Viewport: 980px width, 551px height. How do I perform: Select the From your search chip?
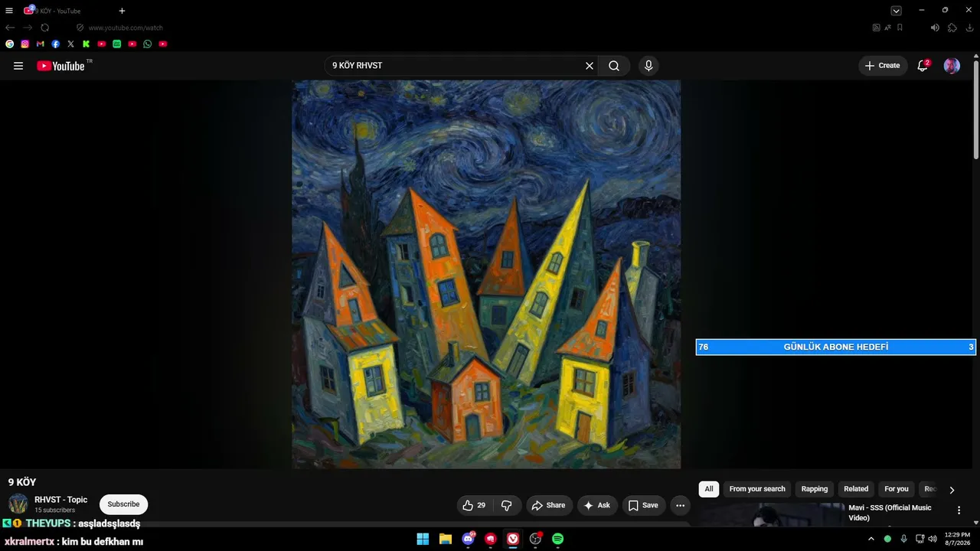[x=757, y=489]
